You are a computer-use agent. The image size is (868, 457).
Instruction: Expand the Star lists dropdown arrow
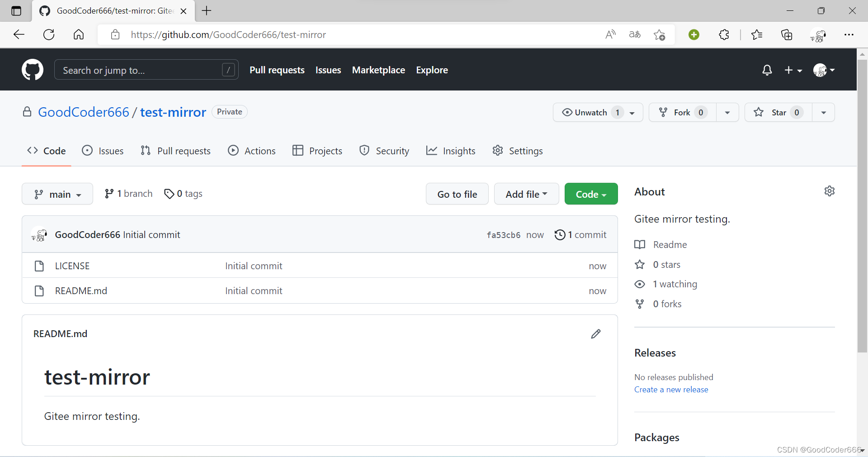coord(824,113)
